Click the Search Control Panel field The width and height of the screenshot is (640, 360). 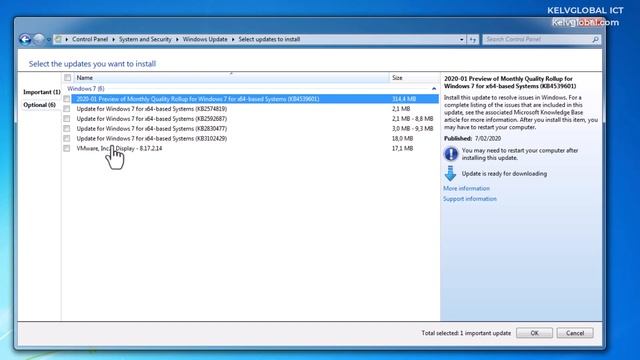(537, 39)
